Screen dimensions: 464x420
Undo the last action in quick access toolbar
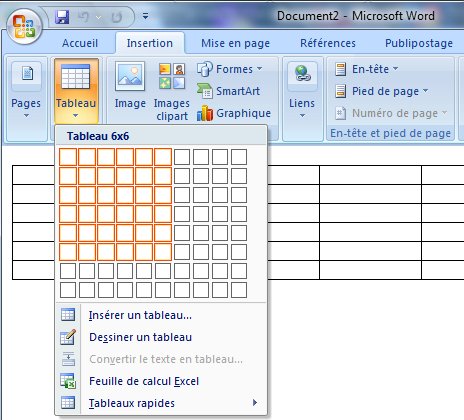[x=83, y=17]
